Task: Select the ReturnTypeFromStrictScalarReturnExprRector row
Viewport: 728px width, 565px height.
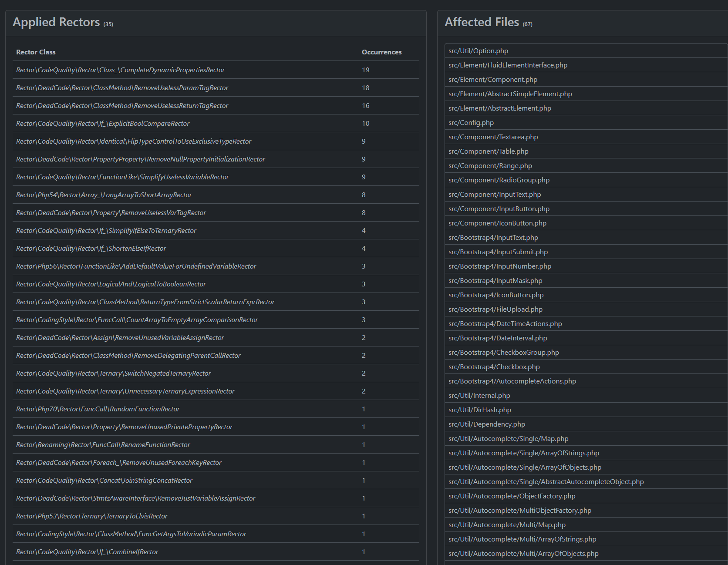Action: point(216,302)
